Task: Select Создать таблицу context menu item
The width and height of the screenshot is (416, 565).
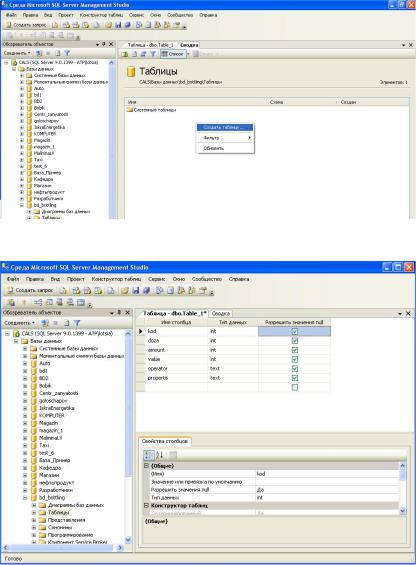Action: 225,128
